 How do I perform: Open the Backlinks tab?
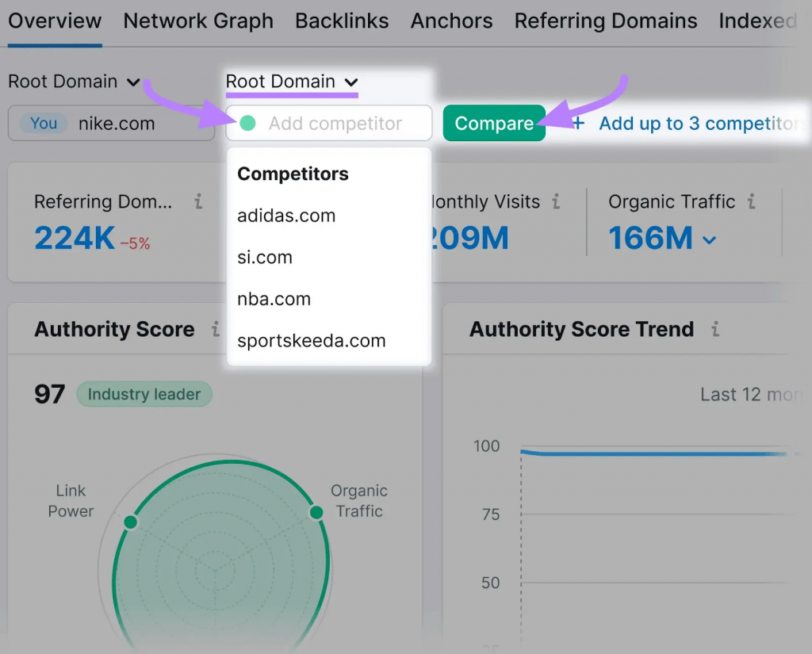(342, 21)
